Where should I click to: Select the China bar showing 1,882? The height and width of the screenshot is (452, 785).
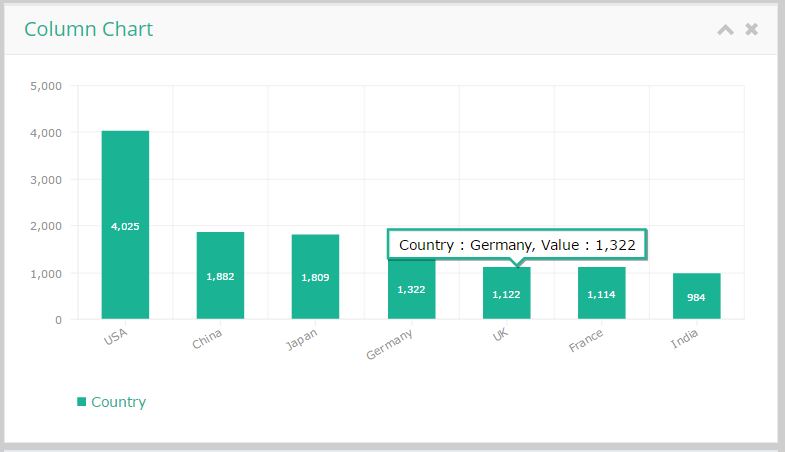click(x=220, y=275)
